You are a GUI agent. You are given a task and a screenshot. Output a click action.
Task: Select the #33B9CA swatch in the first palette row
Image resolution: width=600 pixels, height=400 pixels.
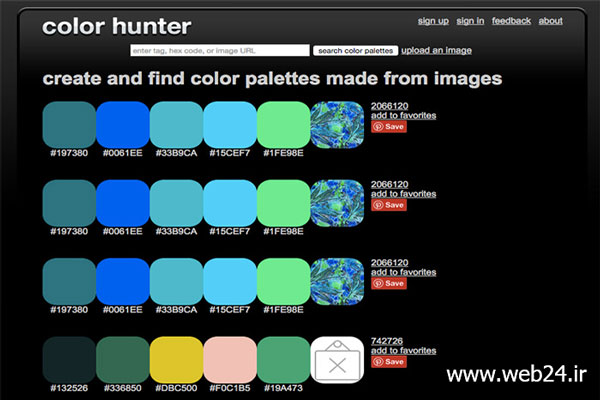tap(176, 125)
